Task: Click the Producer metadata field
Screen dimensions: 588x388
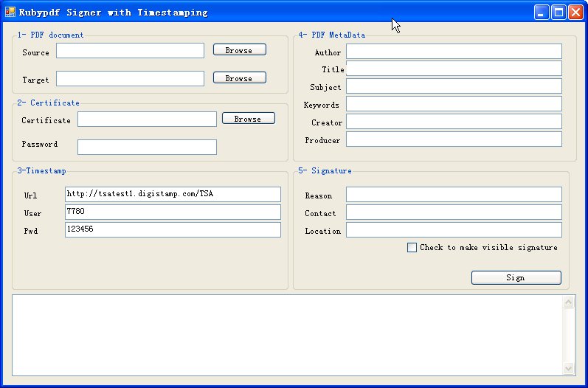Action: (x=454, y=139)
